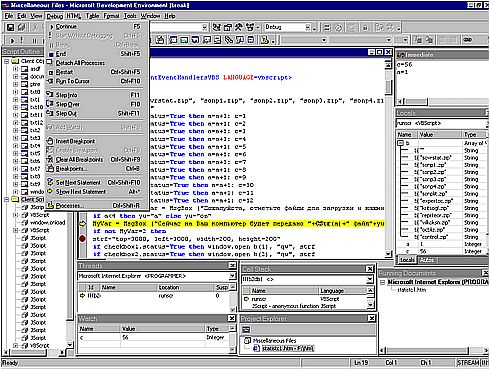This screenshot has width=489, height=369.
Task: Collapse variable b in the Locals window
Action: [x=401, y=143]
